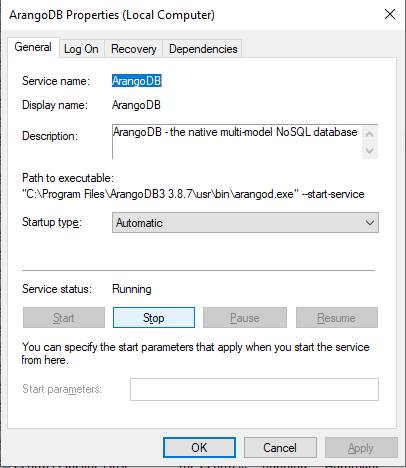This screenshot has height=468, width=406.
Task: Open the Dependencies tab
Action: pos(203,49)
